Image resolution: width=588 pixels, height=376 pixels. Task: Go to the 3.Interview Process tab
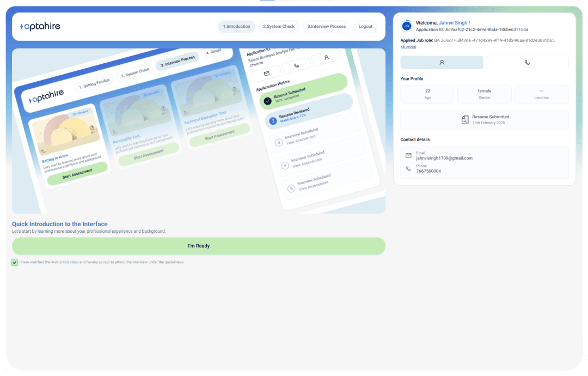[x=326, y=26]
